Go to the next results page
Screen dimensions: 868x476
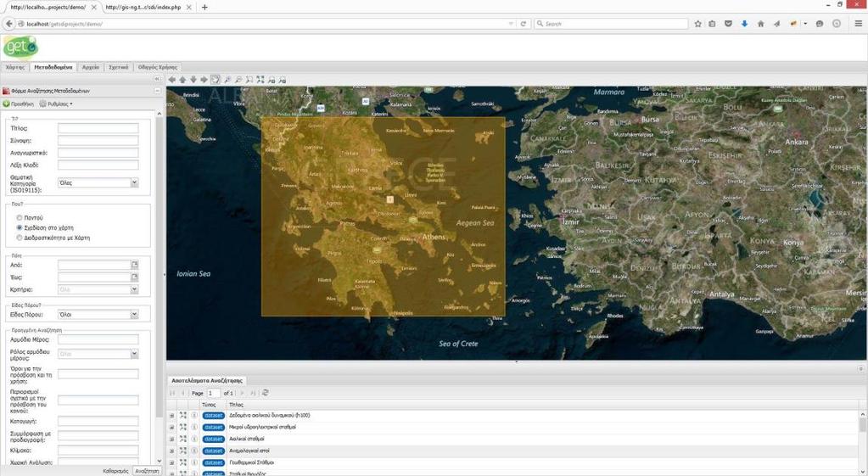point(242,393)
